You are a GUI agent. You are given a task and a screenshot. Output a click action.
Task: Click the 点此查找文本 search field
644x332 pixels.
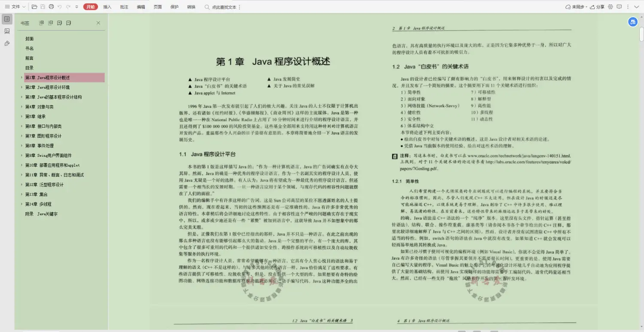pyautogui.click(x=224, y=7)
